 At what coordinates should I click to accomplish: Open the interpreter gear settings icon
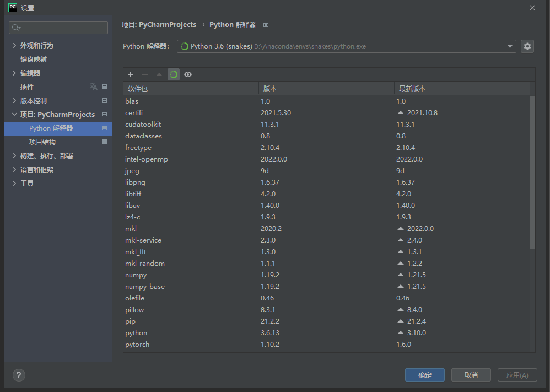pos(527,46)
